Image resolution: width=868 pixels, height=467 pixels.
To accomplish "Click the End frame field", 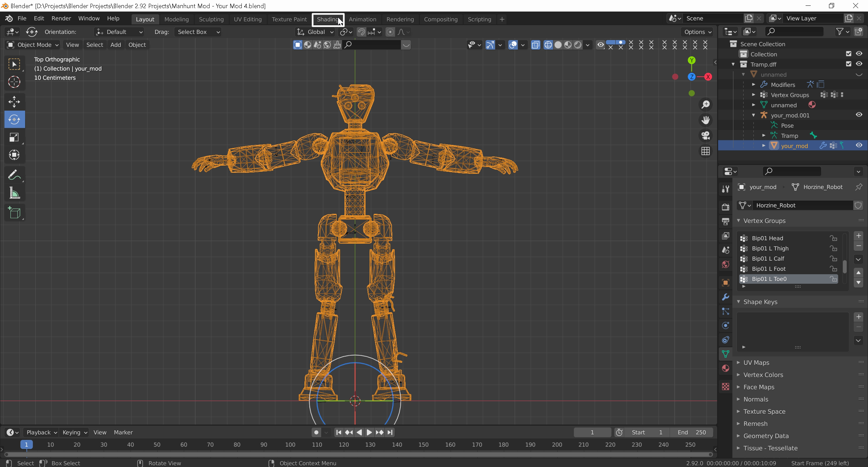I will click(x=692, y=432).
